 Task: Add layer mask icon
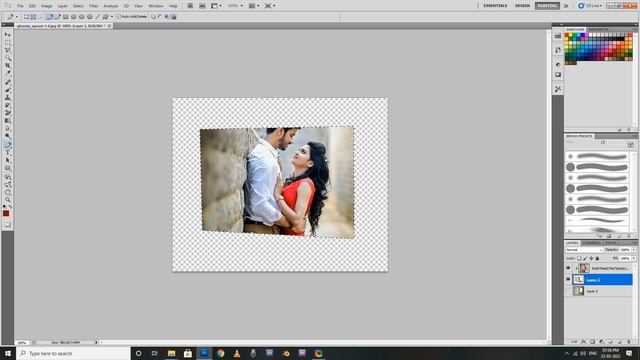coord(593,342)
